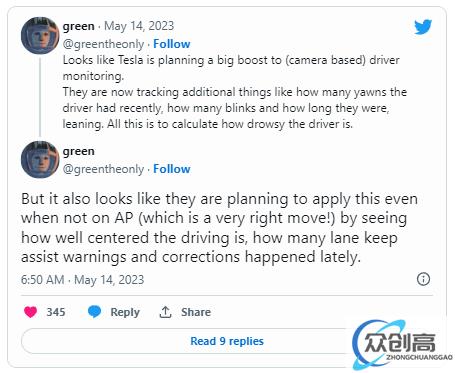The height and width of the screenshot is (373, 455).
Task: Click the blue reply bubble icon
Action: (x=94, y=312)
